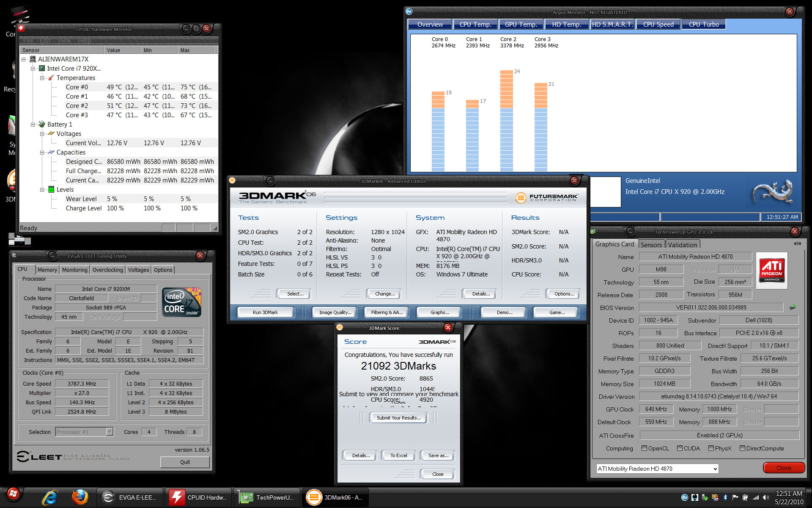The height and width of the screenshot is (508, 812).
Task: Open the volume speaker tray icon
Action: [765, 497]
